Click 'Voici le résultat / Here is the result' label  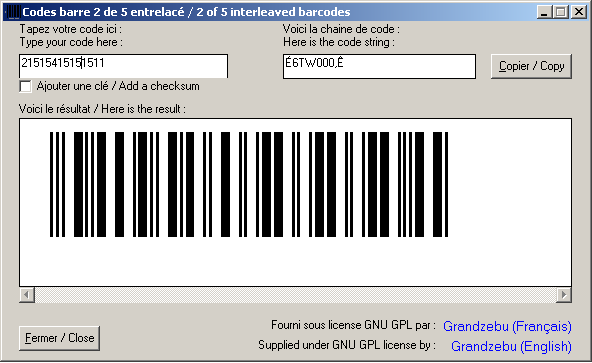(102, 109)
